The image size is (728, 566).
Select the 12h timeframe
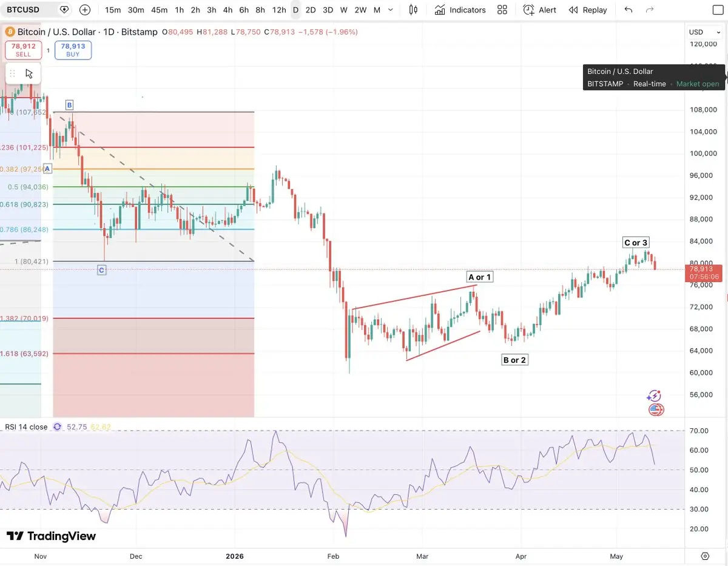point(279,10)
